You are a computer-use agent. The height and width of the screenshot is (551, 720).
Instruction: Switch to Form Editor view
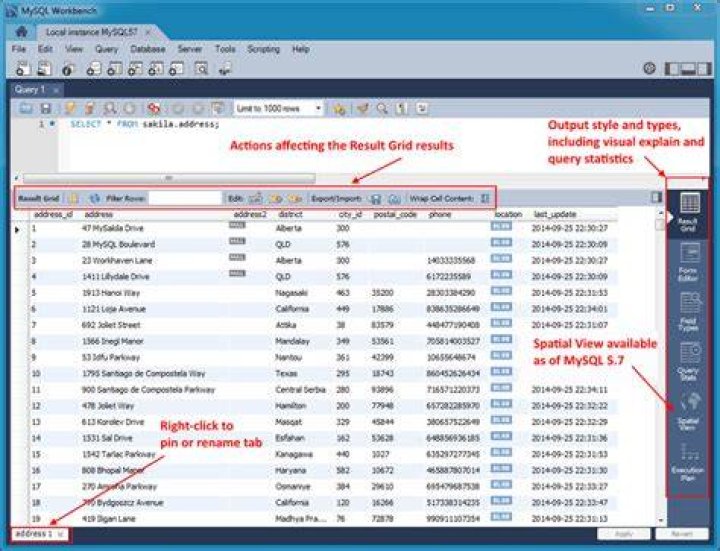687,262
